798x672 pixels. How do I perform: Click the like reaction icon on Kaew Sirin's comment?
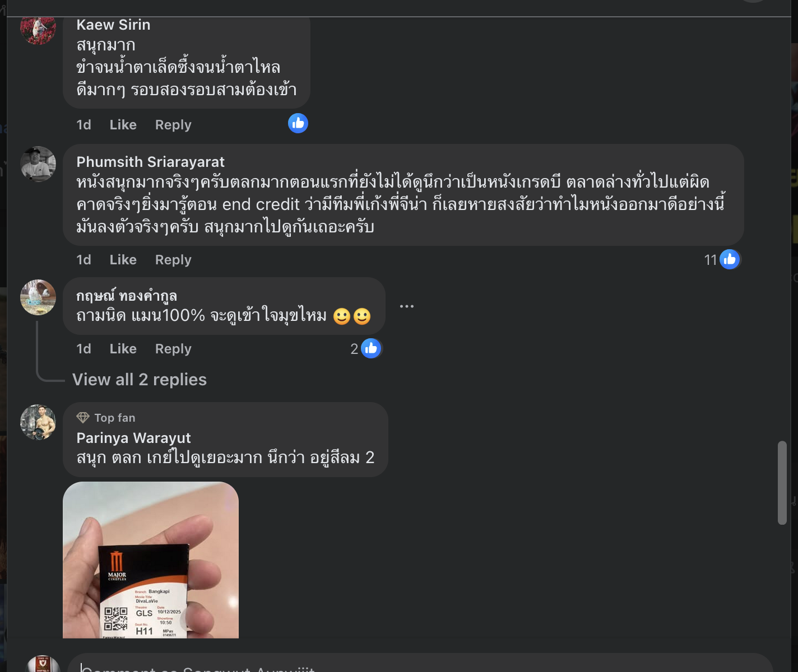click(x=298, y=123)
